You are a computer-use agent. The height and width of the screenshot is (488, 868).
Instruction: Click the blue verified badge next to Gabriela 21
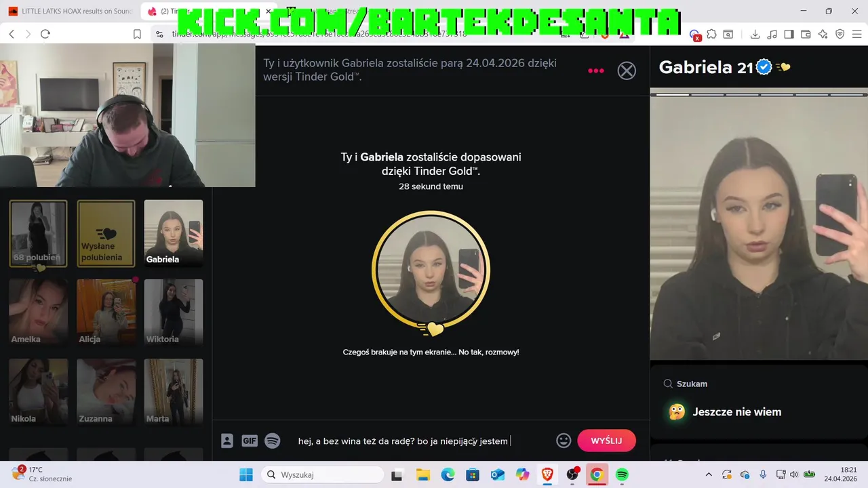point(764,67)
